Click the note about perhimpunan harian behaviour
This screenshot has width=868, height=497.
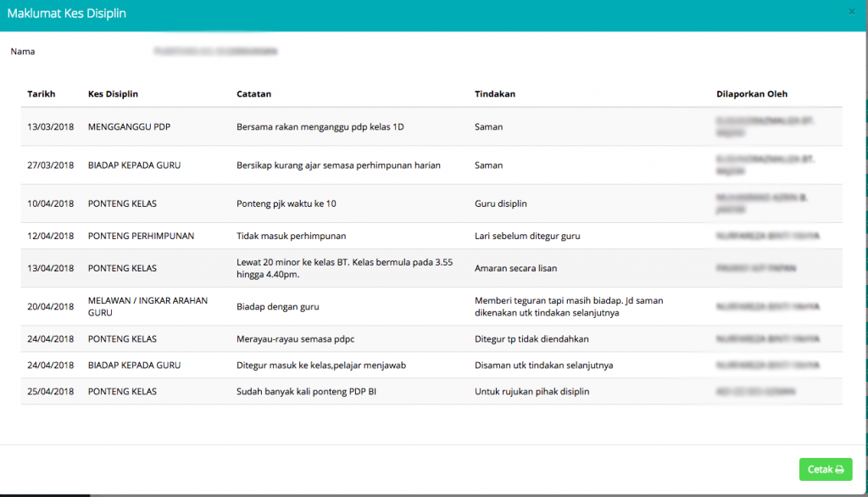[x=338, y=165]
